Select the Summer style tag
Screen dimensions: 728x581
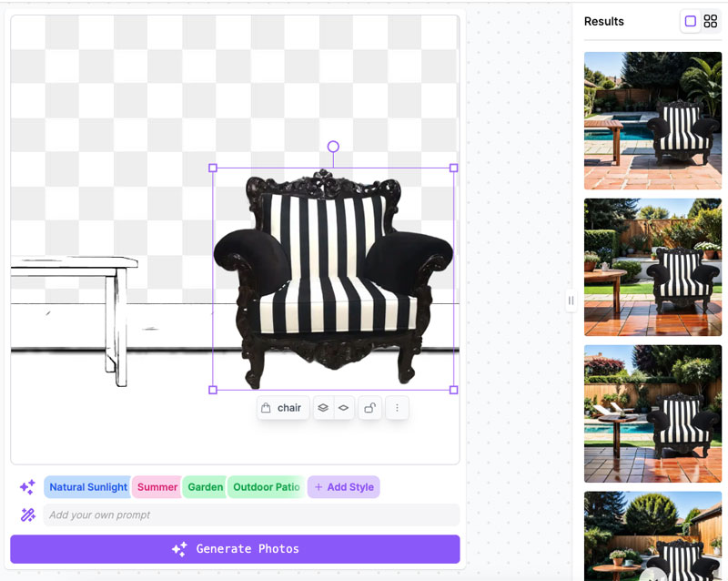point(157,487)
